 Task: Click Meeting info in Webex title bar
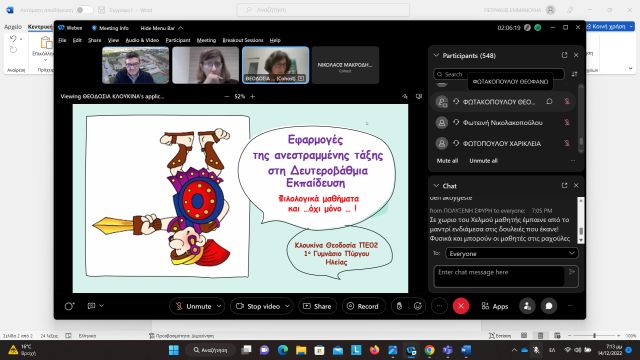[x=110, y=28]
